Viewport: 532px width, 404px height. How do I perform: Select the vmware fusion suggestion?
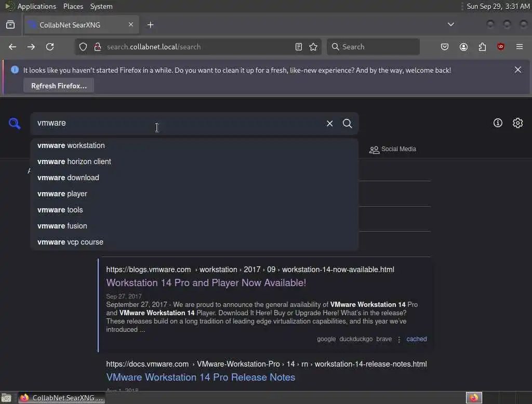(x=194, y=226)
